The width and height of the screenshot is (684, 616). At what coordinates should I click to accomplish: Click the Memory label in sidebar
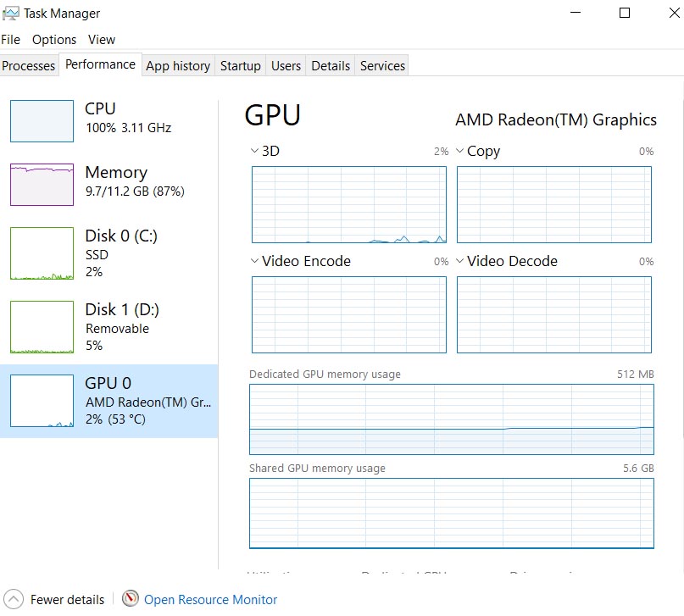(x=116, y=173)
